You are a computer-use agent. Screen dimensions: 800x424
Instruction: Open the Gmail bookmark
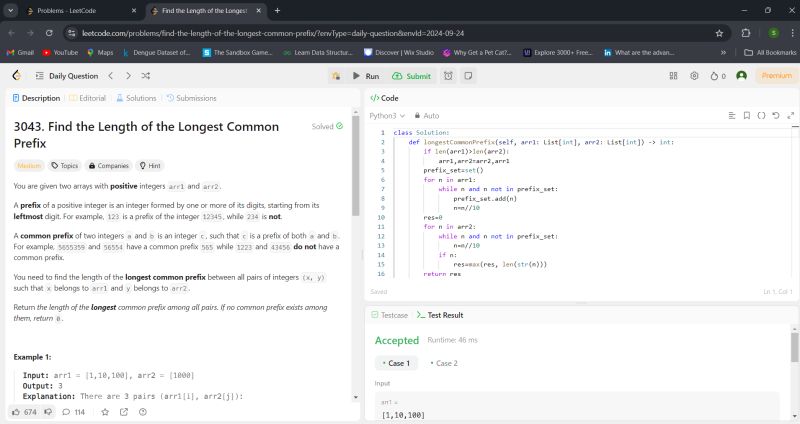(20, 53)
